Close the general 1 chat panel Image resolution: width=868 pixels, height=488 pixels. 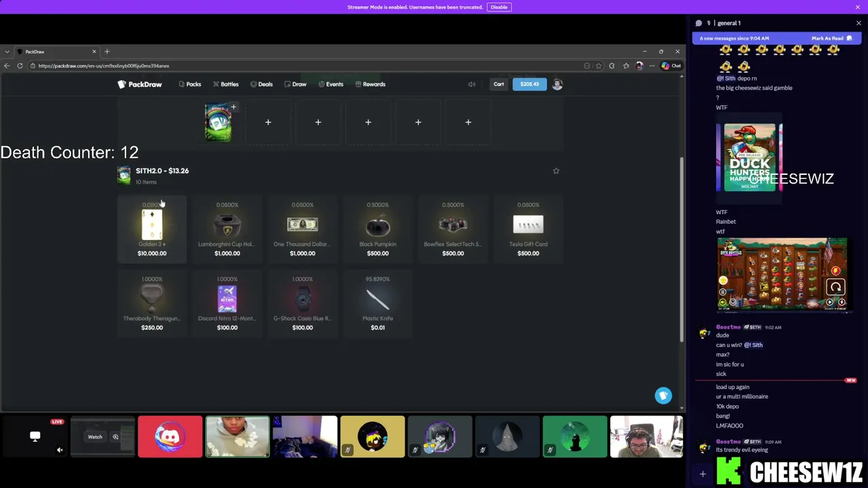pos(859,23)
